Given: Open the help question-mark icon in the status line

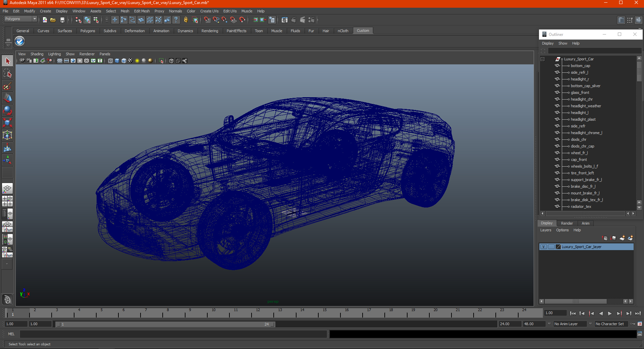Looking at the screenshot, I should [176, 20].
